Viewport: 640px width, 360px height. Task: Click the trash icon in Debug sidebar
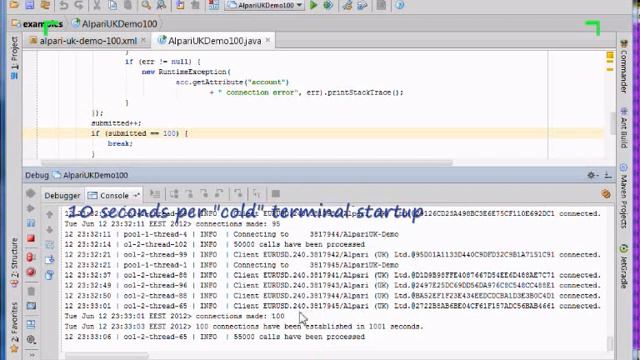31,291
